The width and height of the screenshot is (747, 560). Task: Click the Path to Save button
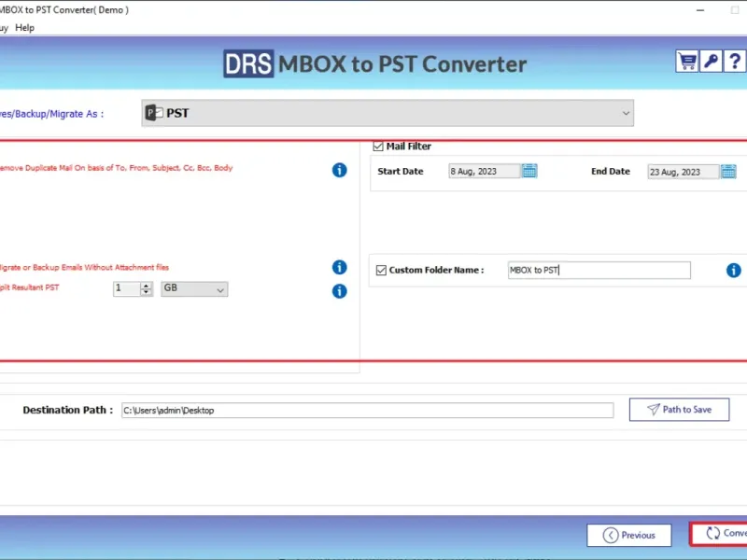[679, 410]
